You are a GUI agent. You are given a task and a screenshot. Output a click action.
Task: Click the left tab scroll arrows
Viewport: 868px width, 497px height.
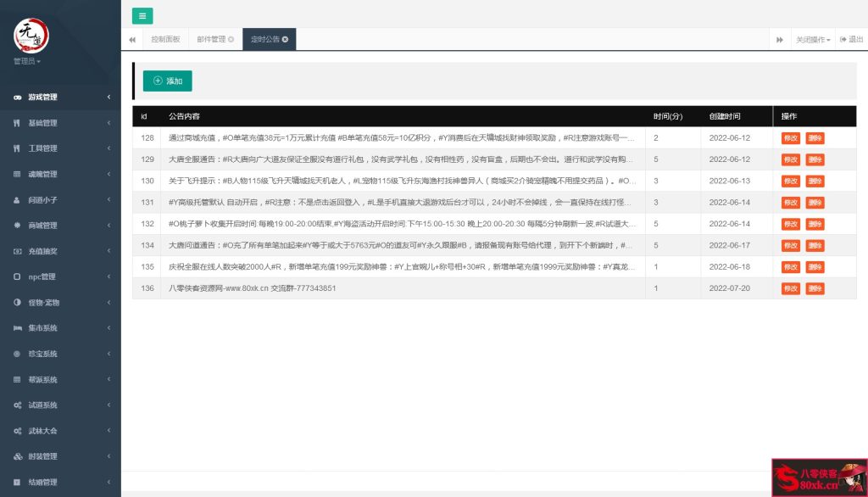131,39
